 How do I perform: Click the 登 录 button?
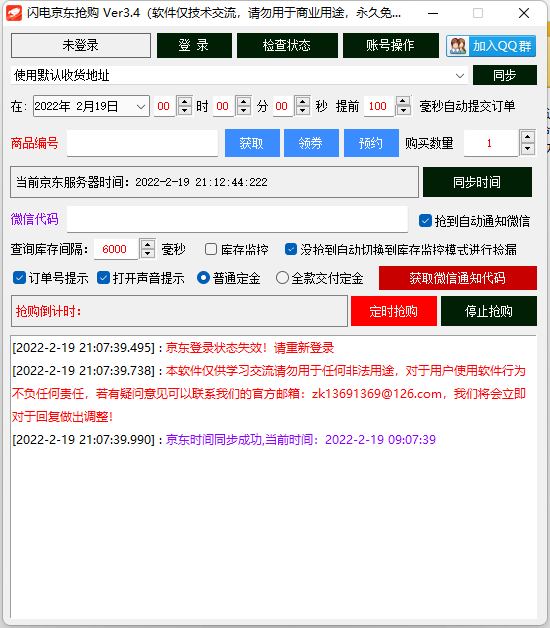click(x=194, y=45)
